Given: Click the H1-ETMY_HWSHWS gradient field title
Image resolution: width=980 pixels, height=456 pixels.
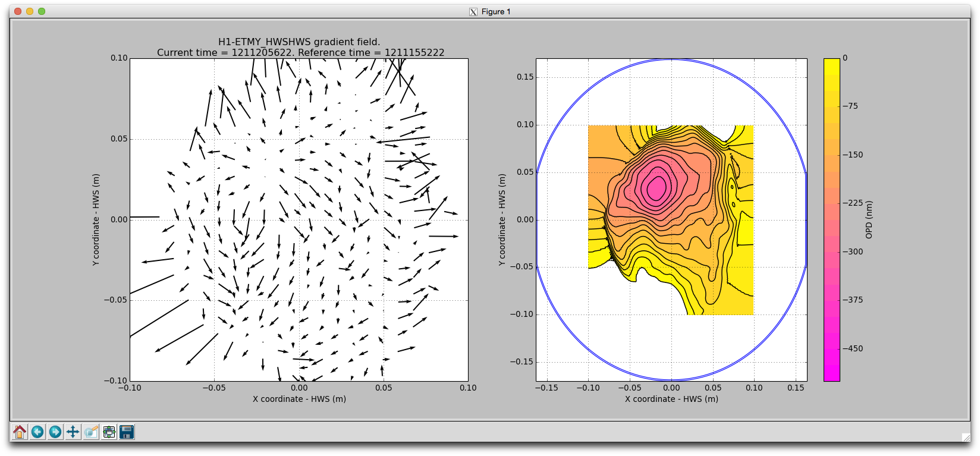Looking at the screenshot, I should (x=299, y=42).
